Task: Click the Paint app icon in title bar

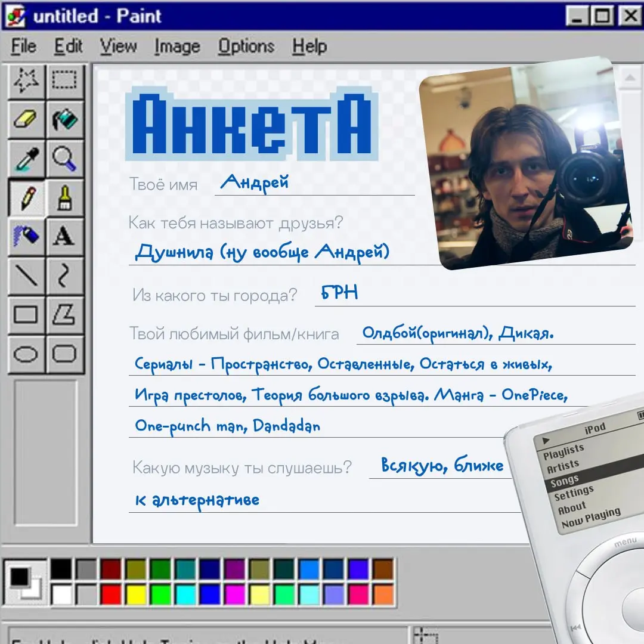Action: (16, 17)
